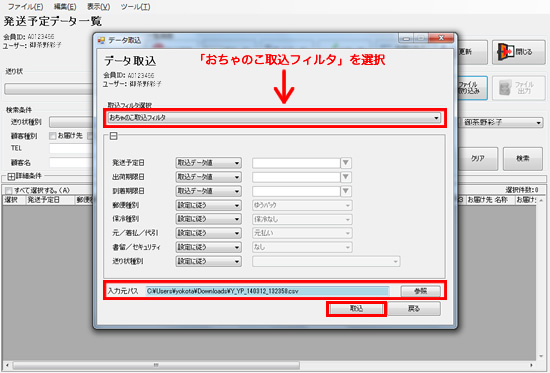Open 到着期限日 source dropdown
550x373 pixels.
click(208, 191)
